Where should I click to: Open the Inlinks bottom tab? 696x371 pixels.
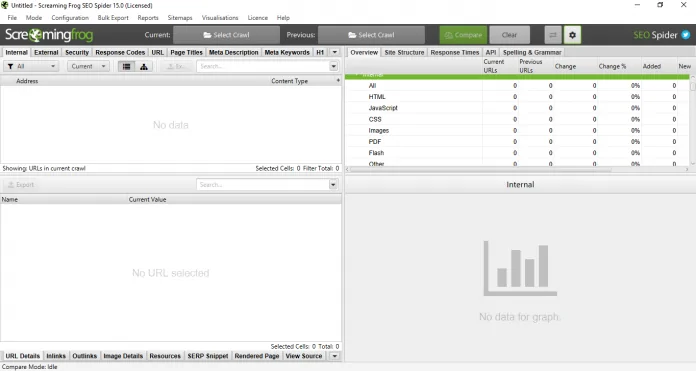tap(56, 356)
